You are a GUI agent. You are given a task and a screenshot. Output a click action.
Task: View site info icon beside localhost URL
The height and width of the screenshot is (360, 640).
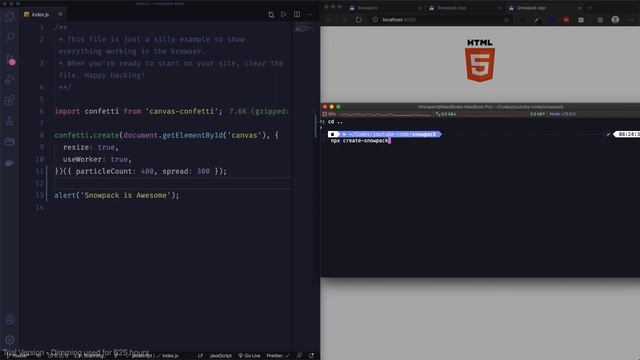pyautogui.click(x=375, y=20)
